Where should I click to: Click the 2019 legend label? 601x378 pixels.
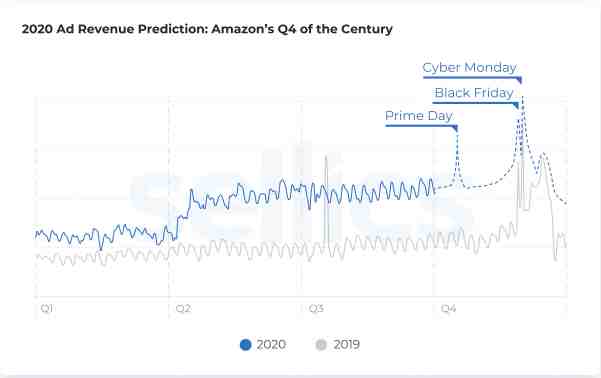tap(346, 345)
